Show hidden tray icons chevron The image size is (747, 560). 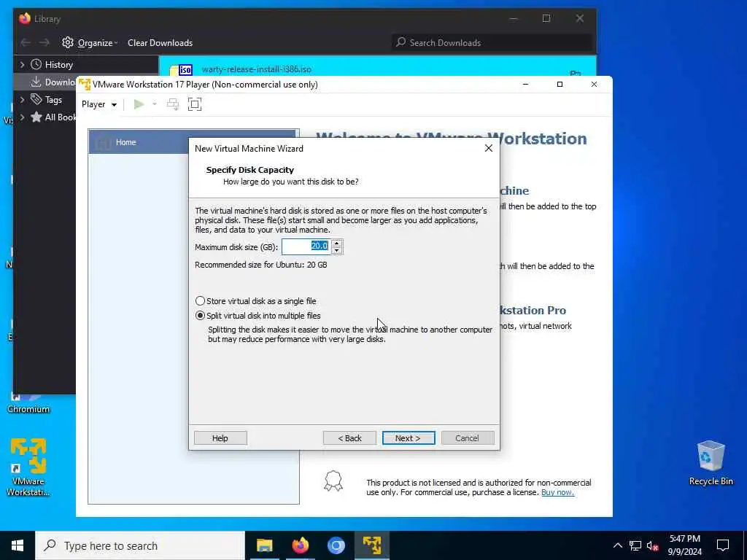617,545
